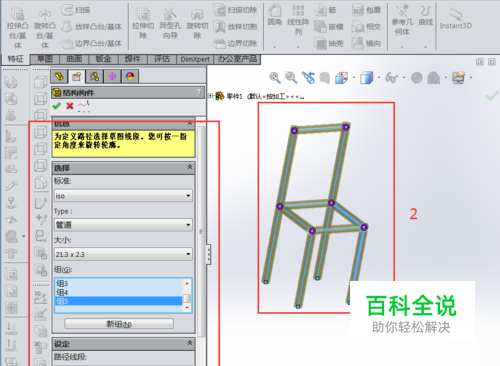The width and height of the screenshot is (500, 366).
Task: Select the Boundary Boss/Base (边界凸台/基体) tool
Action: coord(92,43)
